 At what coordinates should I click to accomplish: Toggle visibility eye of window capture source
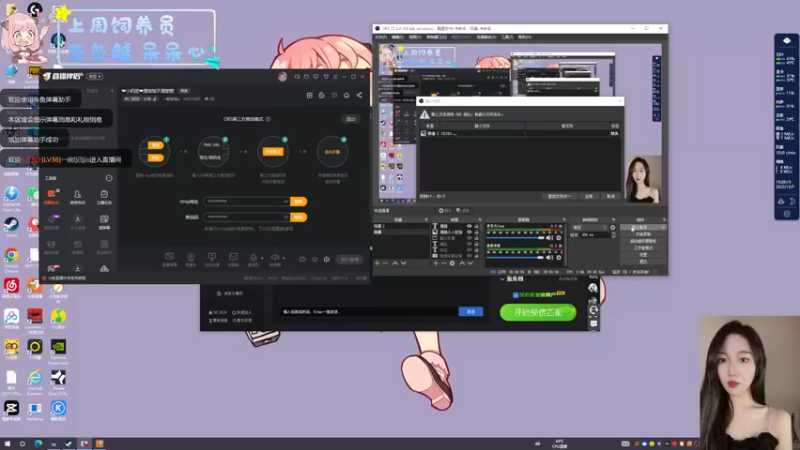point(469,238)
